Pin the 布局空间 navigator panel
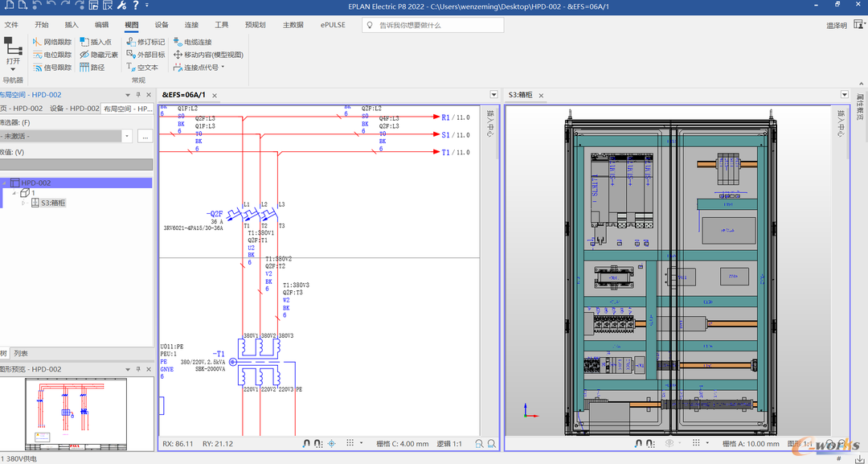This screenshot has height=464, width=868. point(138,95)
